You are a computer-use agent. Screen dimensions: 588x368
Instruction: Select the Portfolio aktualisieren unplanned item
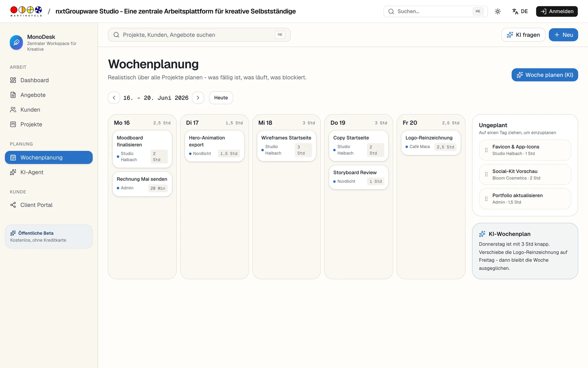[525, 199]
